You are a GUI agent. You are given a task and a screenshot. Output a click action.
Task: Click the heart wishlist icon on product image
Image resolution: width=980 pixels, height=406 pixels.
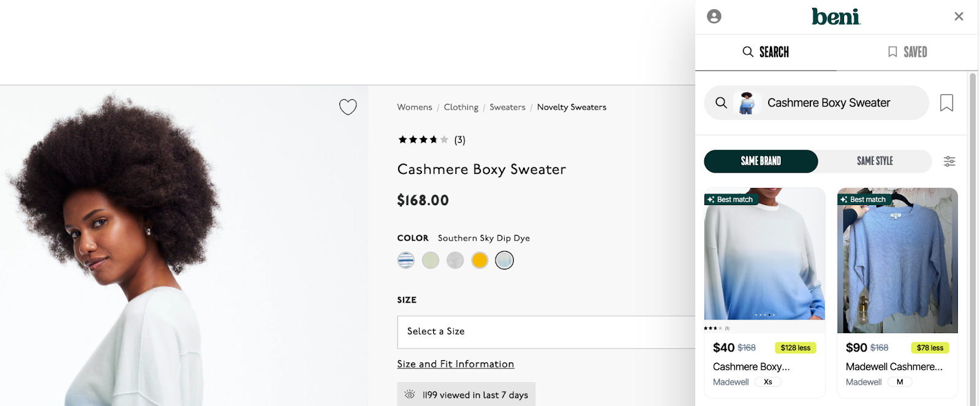[348, 107]
